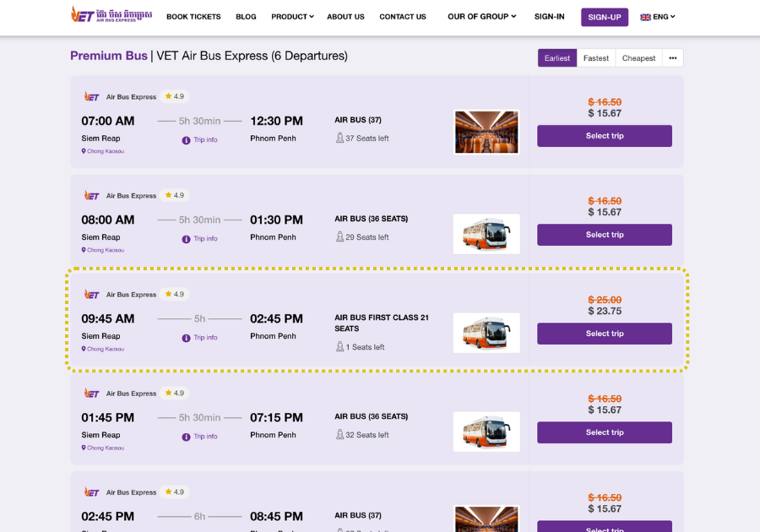Click the seat icon beside 37 Seats left
Viewport: 760px width, 532px height.
point(340,138)
